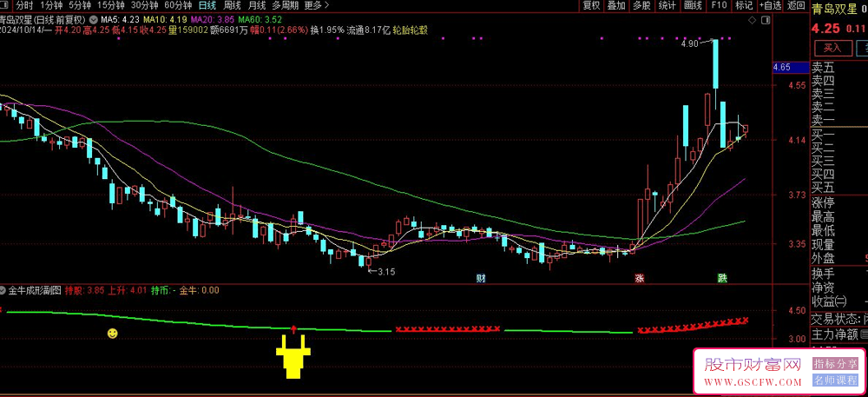Click the diamond marker icon above the price axis
This screenshot has width=868, height=397.
pyautogui.click(x=751, y=20)
